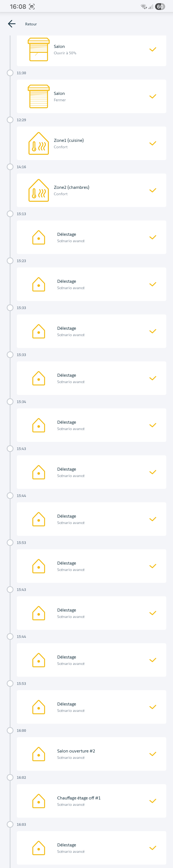Screen dimensions: 173x868
Task: Tap the checkmark on the Salon Fermer card
Action: pyautogui.click(x=153, y=96)
